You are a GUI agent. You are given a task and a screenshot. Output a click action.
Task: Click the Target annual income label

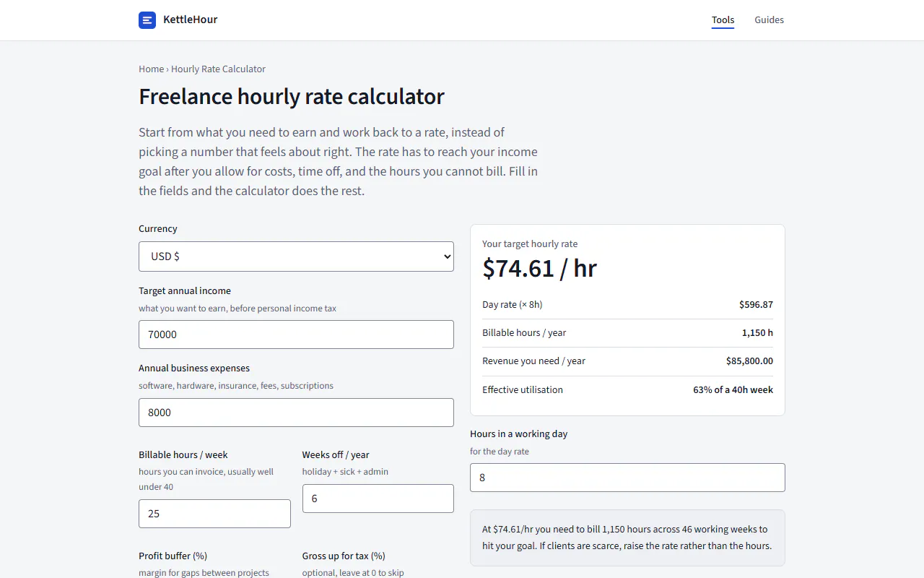coord(185,291)
